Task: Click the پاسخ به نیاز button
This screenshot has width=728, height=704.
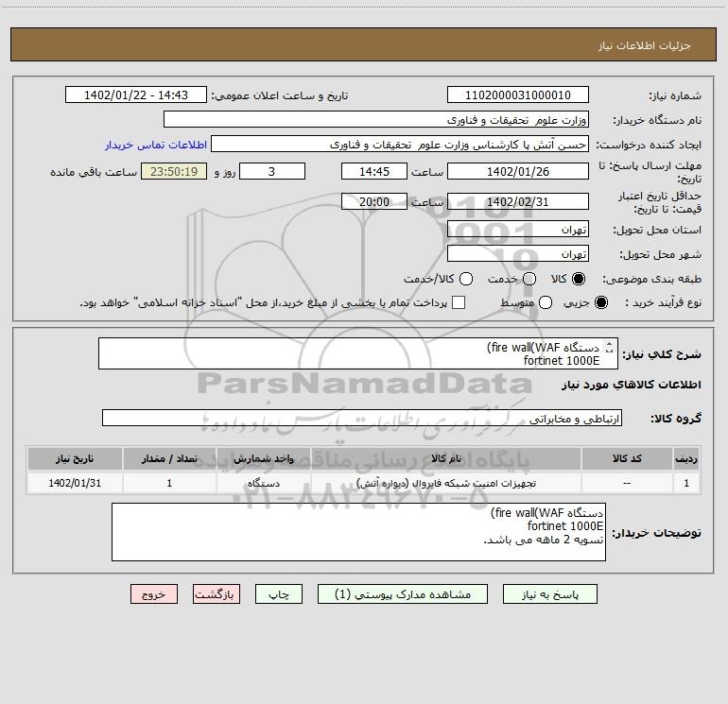Action: coord(549,594)
